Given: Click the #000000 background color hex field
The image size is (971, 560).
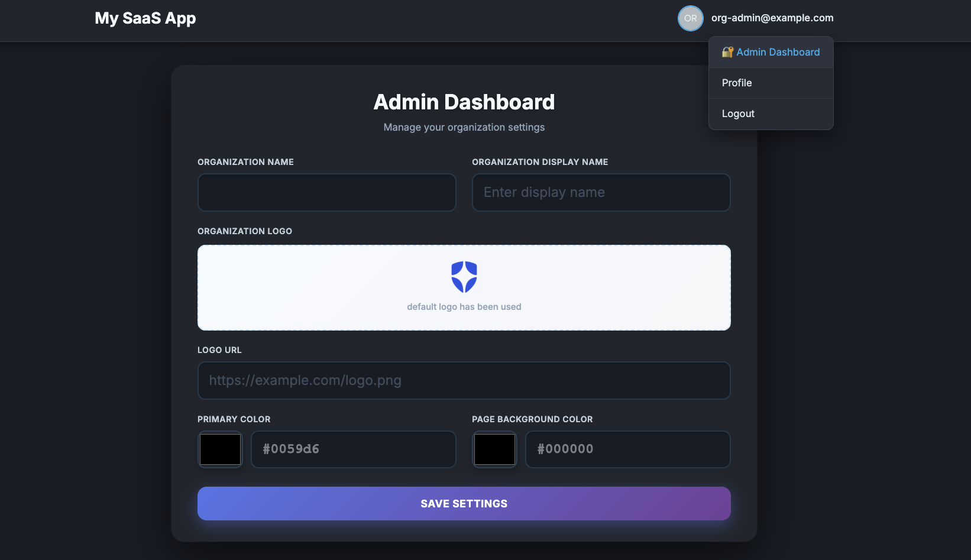Looking at the screenshot, I should [627, 449].
